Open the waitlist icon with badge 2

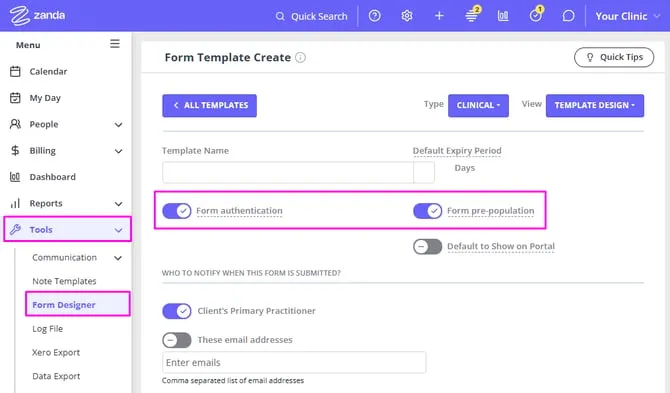472,15
